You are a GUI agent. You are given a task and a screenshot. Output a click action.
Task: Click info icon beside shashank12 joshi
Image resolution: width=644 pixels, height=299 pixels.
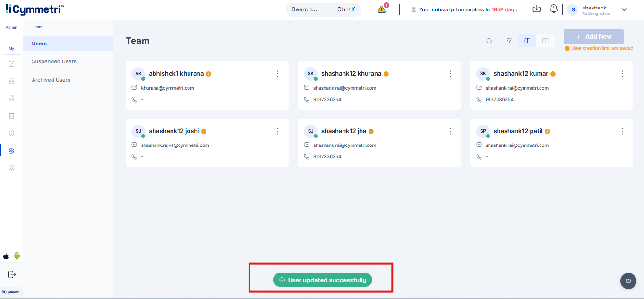click(x=204, y=131)
